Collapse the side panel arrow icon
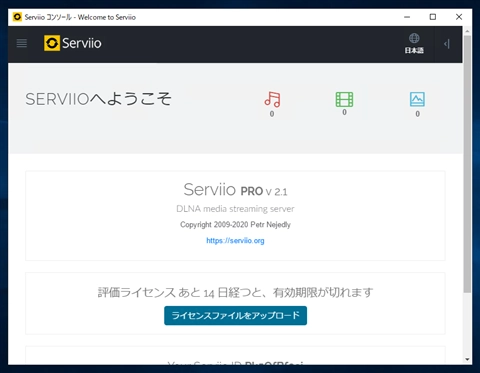This screenshot has width=480, height=373. (447, 44)
